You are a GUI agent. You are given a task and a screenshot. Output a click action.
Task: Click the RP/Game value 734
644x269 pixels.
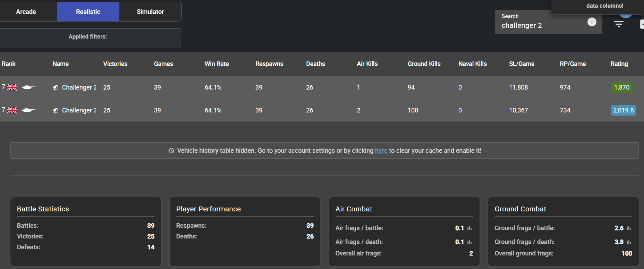pos(565,110)
